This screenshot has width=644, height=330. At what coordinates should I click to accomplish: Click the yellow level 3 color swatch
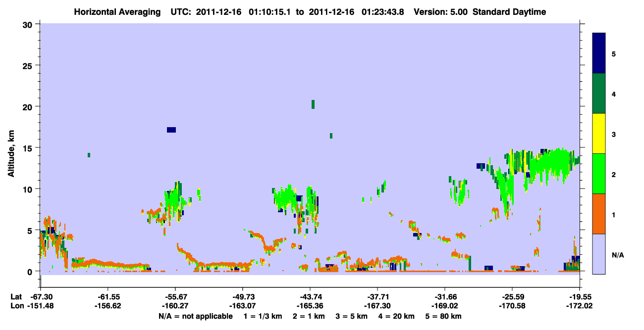[x=599, y=134]
